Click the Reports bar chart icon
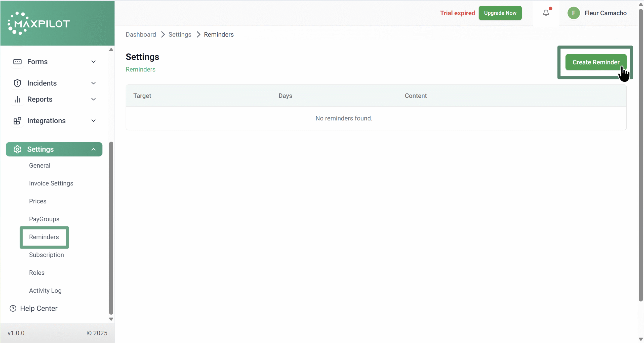Viewport: 644px width, 343px height. (17, 99)
